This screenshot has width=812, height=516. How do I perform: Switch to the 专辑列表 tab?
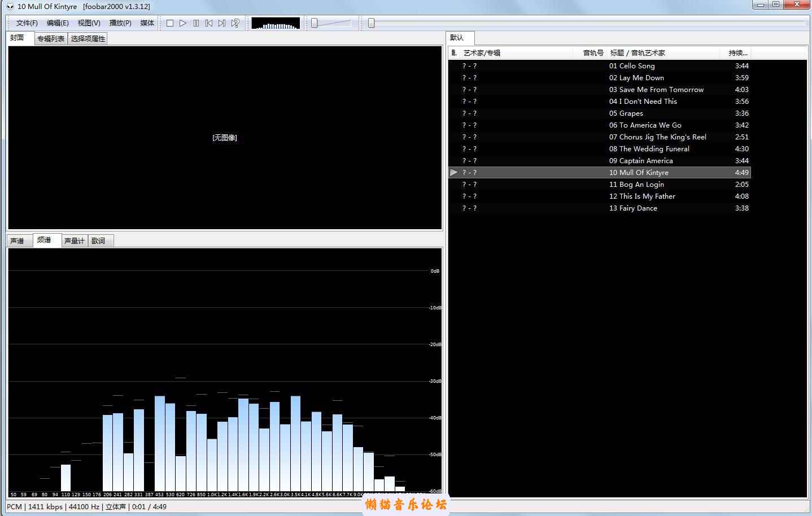pyautogui.click(x=51, y=38)
